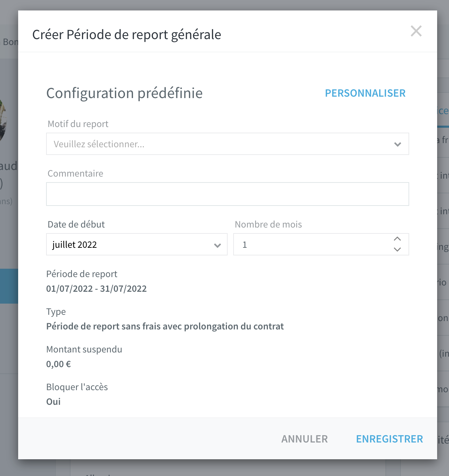Screen dimensions: 449x476
Task: Click the Bloquer l'accès Oui value
Action: pos(53,402)
